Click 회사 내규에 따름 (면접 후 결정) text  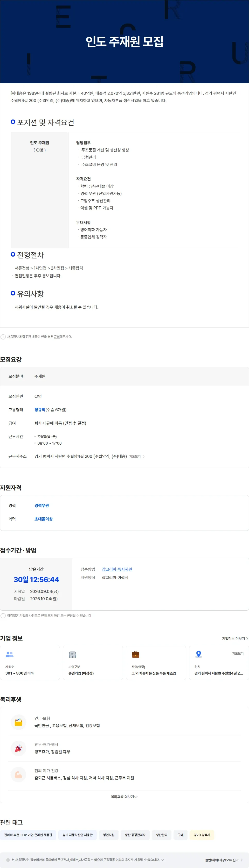(60, 423)
